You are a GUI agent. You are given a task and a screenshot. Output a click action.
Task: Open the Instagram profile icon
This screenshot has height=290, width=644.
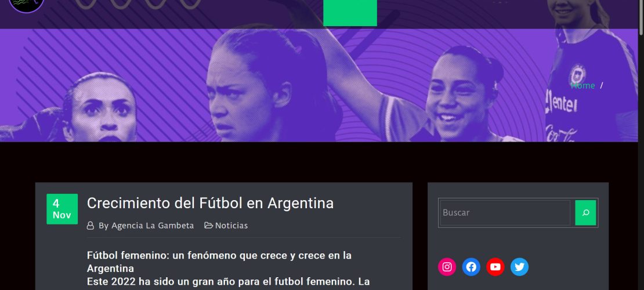[447, 267]
